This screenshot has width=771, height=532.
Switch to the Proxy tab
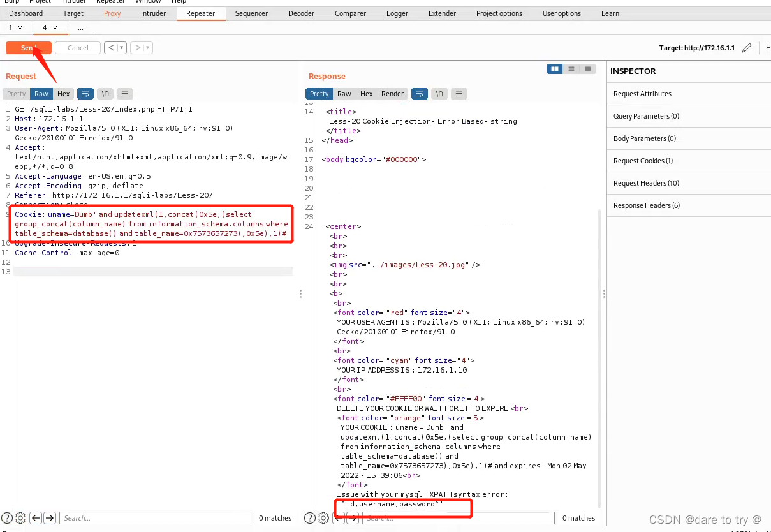point(112,13)
